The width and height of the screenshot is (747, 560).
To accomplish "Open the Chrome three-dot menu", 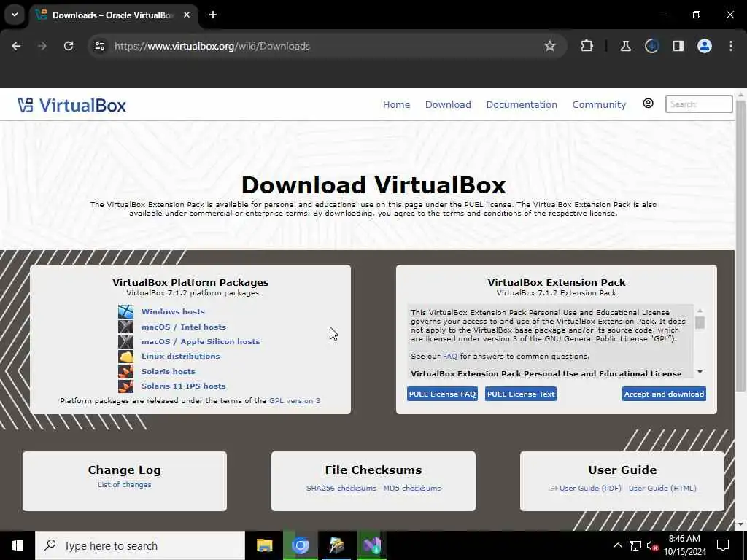I will (x=731, y=46).
